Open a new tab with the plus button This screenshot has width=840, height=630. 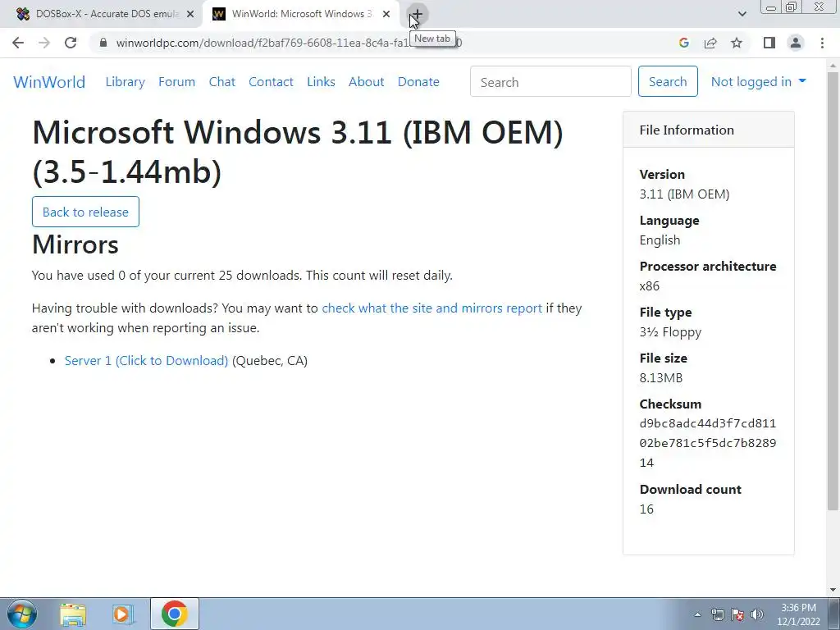click(x=417, y=15)
